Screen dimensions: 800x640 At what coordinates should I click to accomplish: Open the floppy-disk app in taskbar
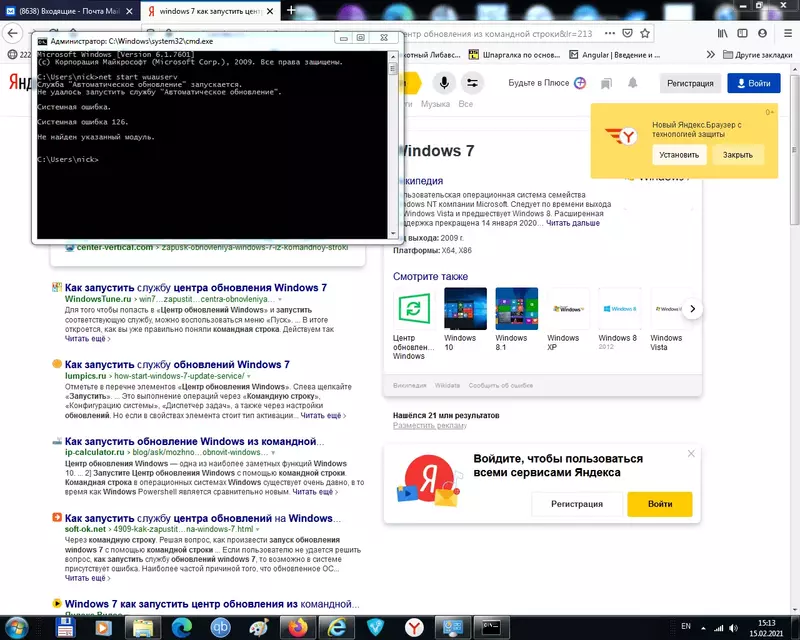tap(65, 627)
